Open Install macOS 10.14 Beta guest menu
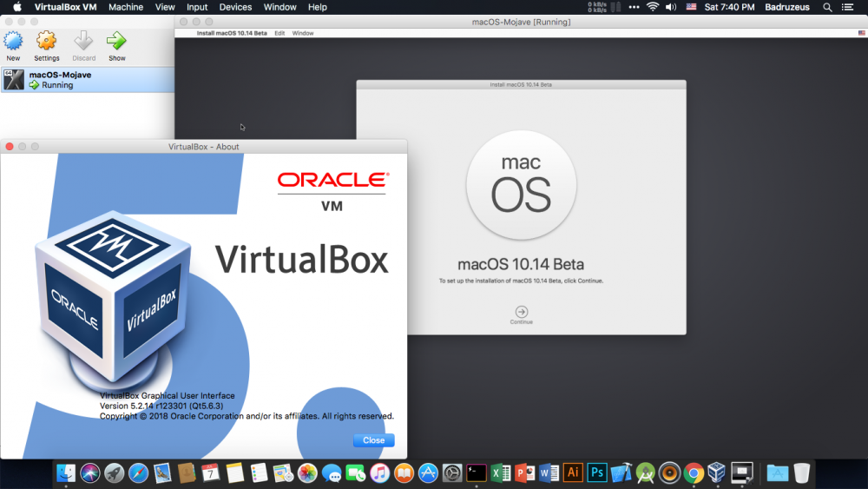Viewport: 868px width, 489px height. tap(232, 33)
